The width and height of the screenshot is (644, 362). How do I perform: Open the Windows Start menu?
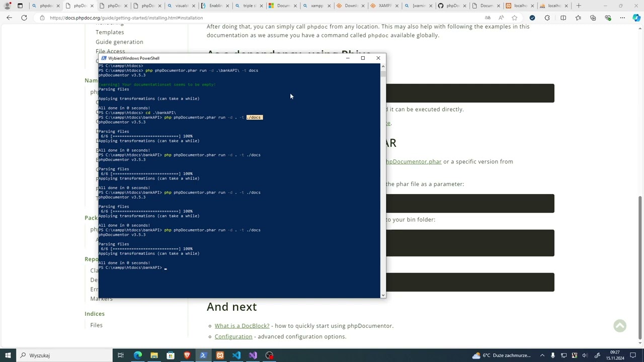pos(8,355)
